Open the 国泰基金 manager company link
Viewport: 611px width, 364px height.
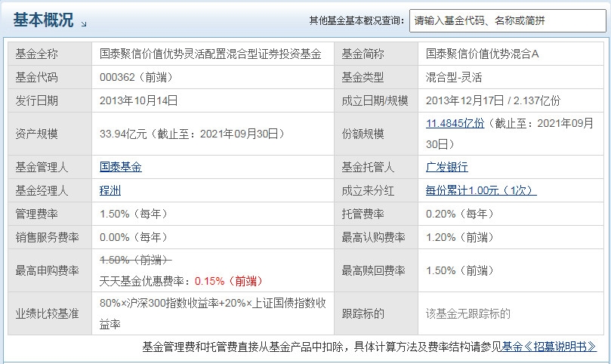[121, 167]
